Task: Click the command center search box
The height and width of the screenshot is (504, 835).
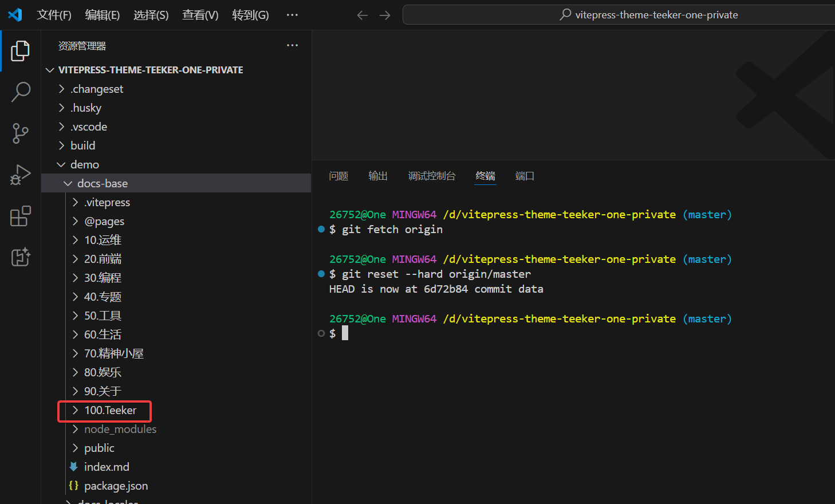Action: coord(619,15)
